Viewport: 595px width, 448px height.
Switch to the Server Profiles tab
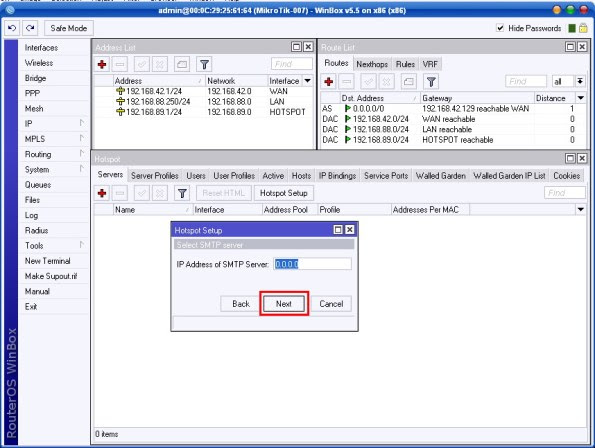pyautogui.click(x=154, y=176)
